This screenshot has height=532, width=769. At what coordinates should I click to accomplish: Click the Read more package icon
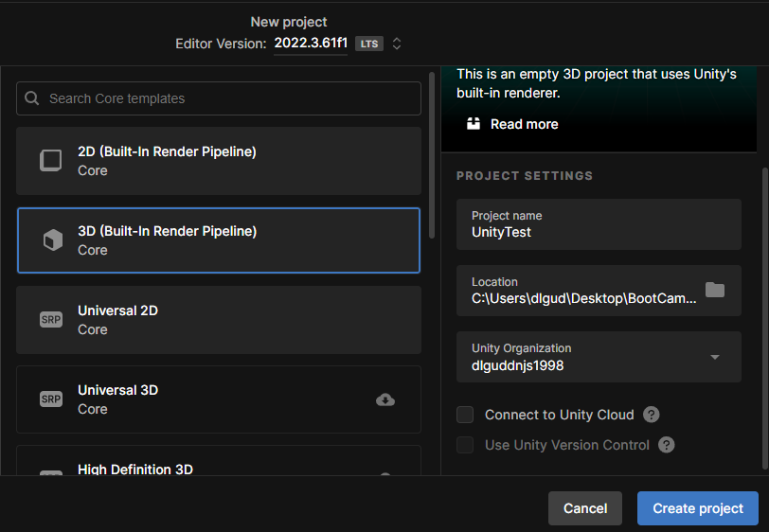(474, 124)
